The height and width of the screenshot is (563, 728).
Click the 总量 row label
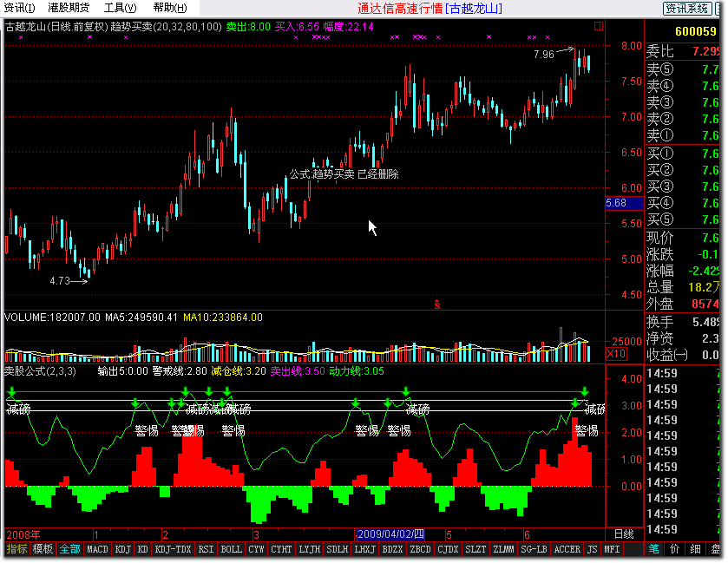(659, 287)
